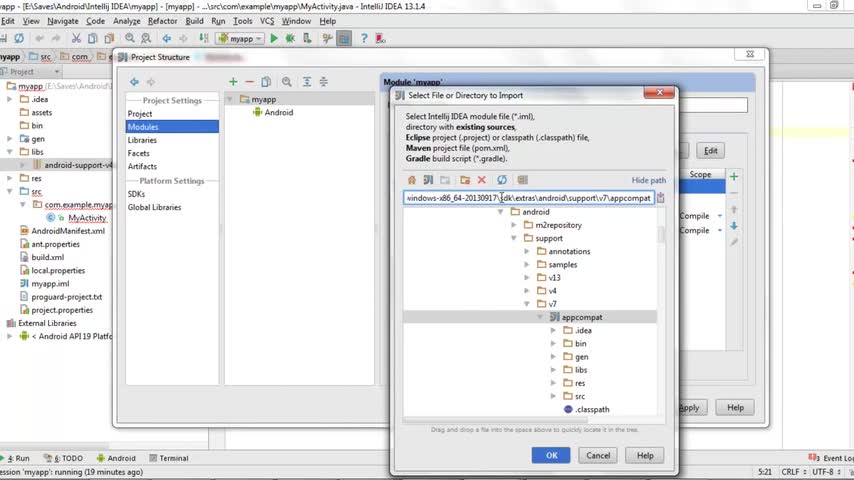Viewport: 854px width, 480px height.
Task: Select Facets under Project Settings
Action: 138,153
